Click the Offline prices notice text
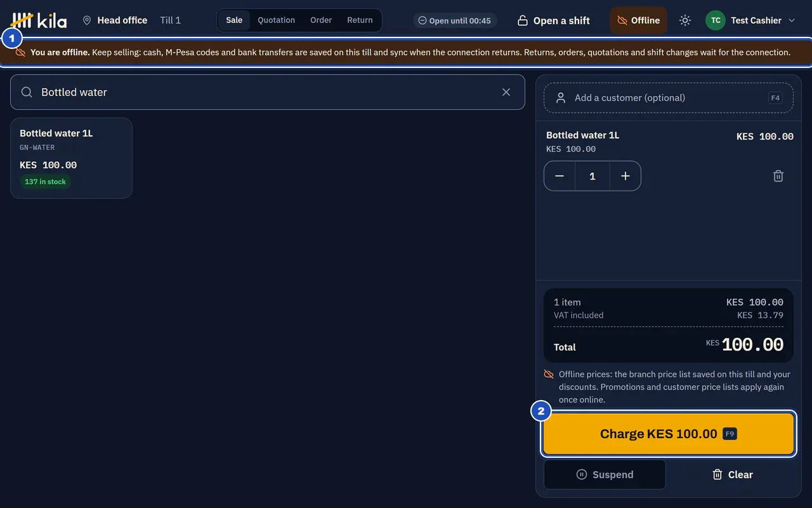The width and height of the screenshot is (812, 508). point(675,387)
